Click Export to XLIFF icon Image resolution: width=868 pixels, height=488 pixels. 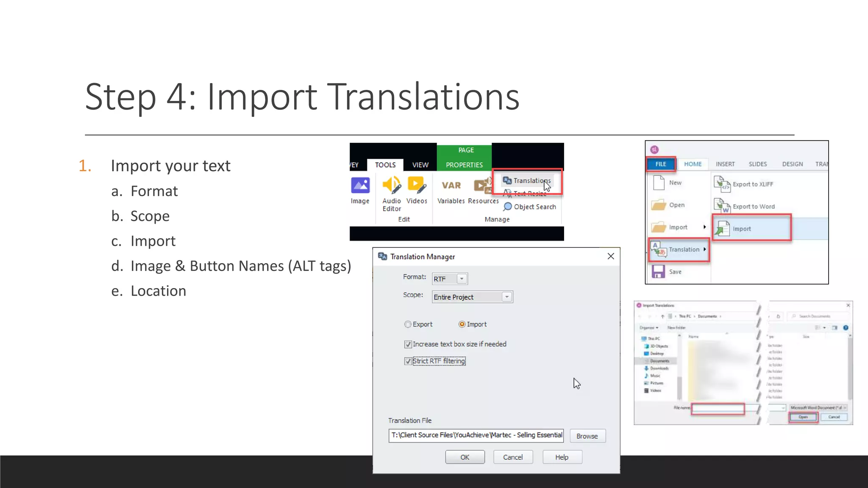coord(722,184)
